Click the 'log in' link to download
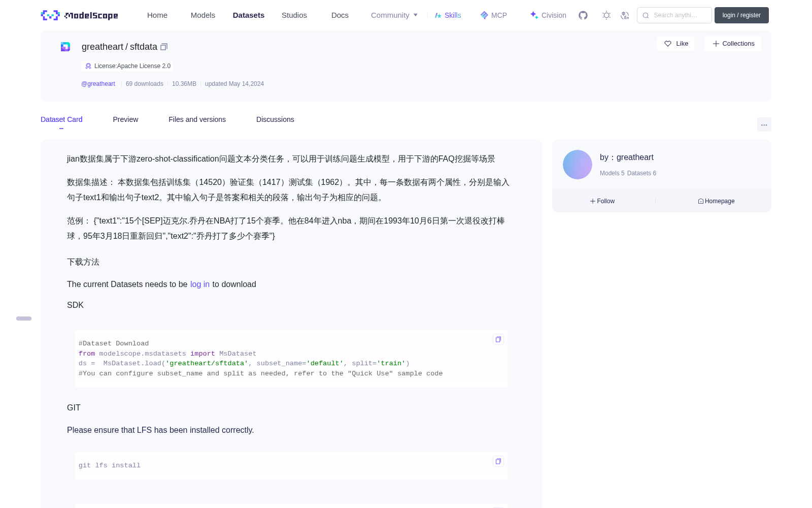The height and width of the screenshot is (508, 812). tap(200, 284)
